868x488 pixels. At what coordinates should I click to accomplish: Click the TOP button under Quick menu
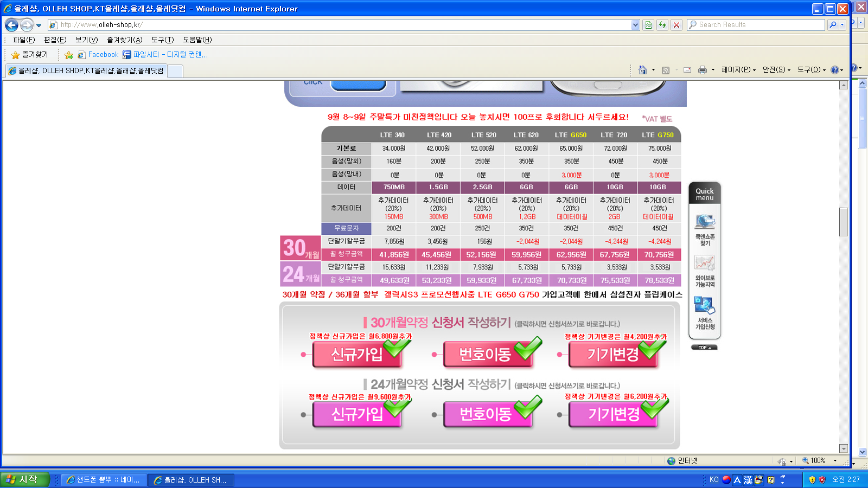(704, 348)
